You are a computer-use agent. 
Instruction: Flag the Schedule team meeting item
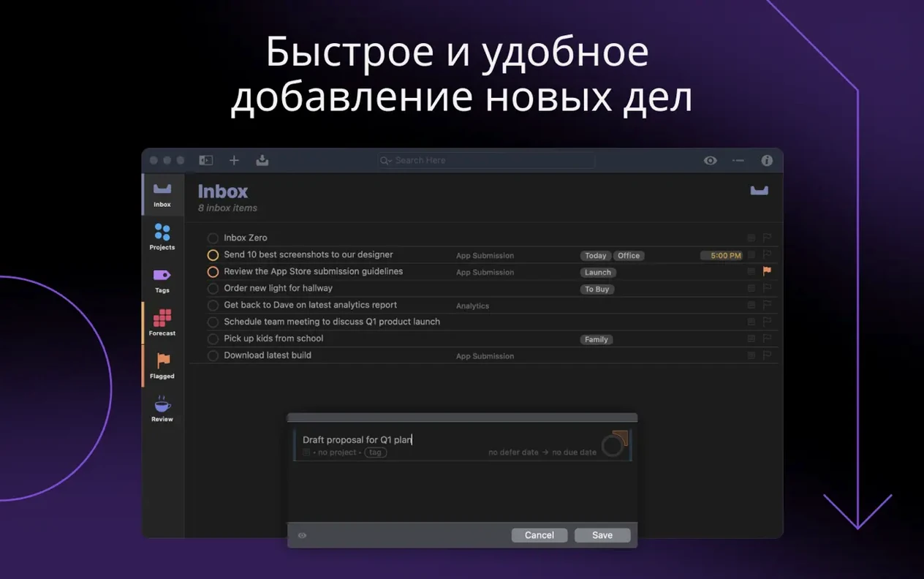(767, 322)
